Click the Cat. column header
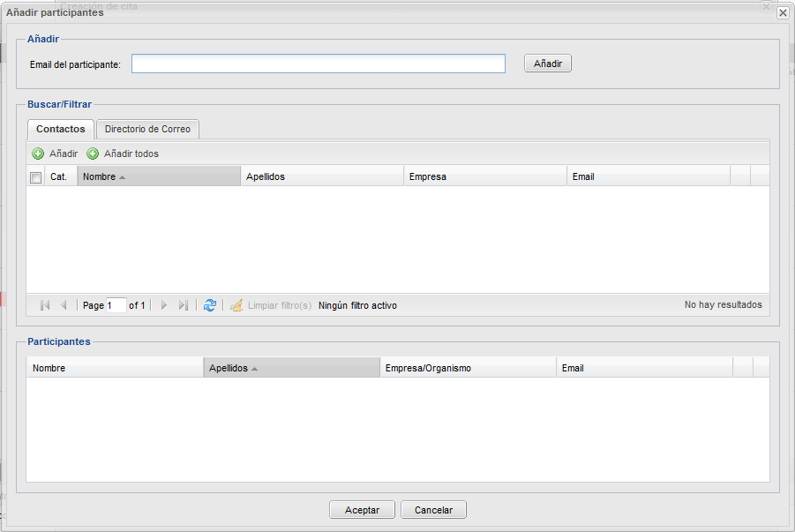Screen dimensions: 795x532 [x=61, y=176]
